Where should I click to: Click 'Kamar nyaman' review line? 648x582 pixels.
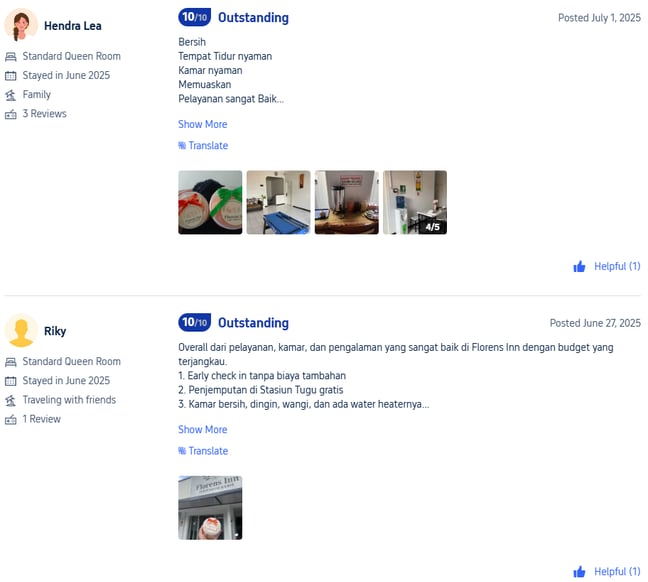point(210,71)
